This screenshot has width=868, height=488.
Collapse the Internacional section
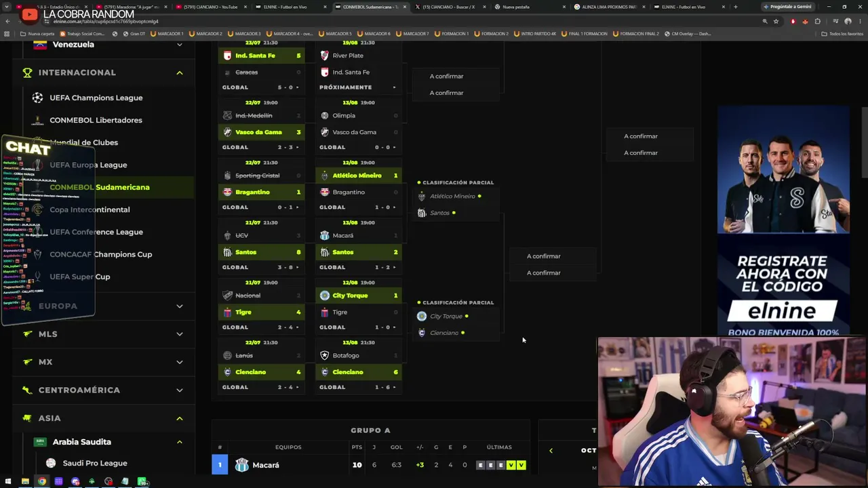[x=180, y=73]
